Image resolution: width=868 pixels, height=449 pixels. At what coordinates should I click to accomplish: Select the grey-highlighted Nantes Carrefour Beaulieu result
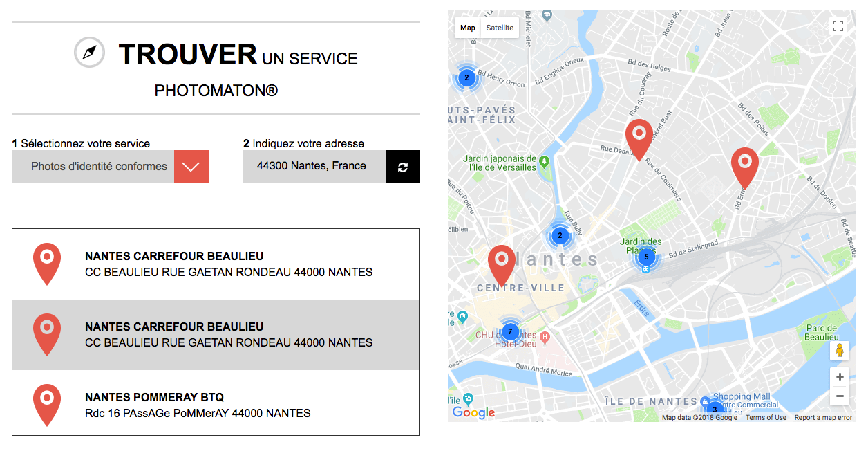pyautogui.click(x=216, y=335)
